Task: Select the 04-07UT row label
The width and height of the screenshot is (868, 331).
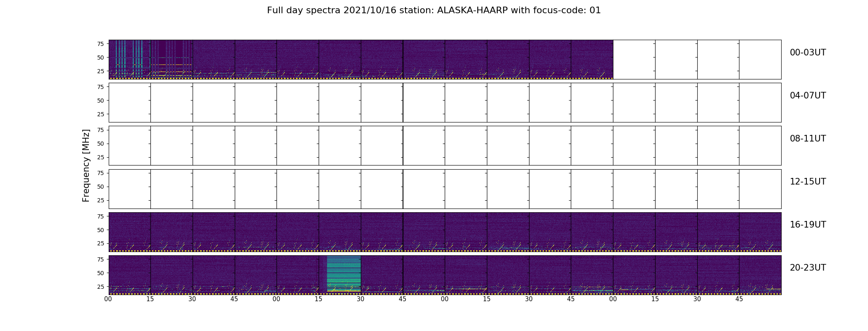Action: [808, 96]
